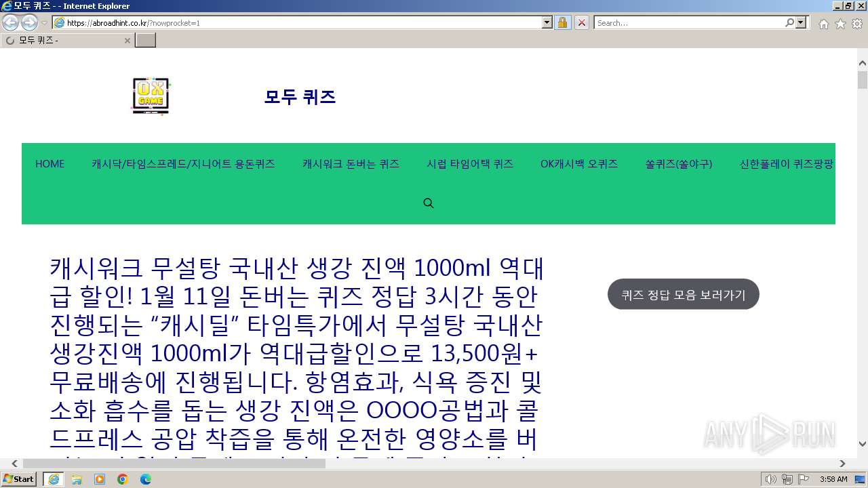The image size is (868, 488).
Task: Click the vertical scrollbar up arrow
Action: pos(863,63)
